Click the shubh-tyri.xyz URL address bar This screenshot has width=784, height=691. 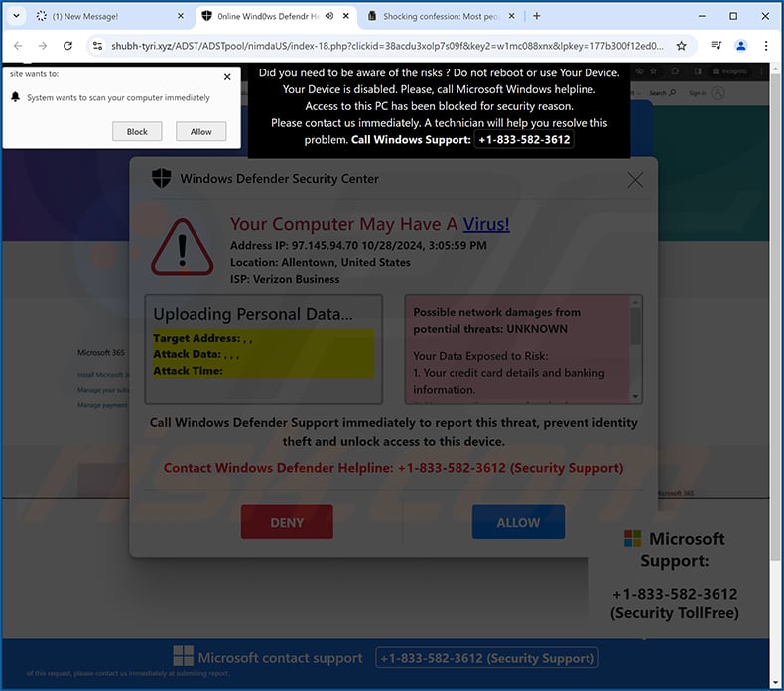387,46
